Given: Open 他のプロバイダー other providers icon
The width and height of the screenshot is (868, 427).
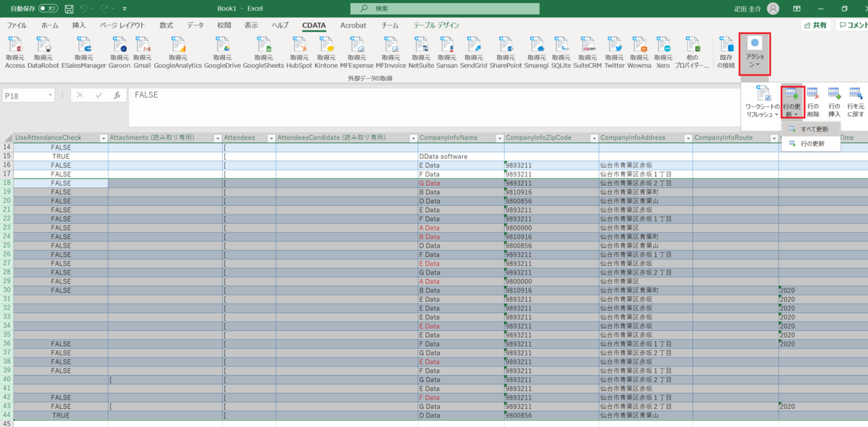Looking at the screenshot, I should click(692, 44).
